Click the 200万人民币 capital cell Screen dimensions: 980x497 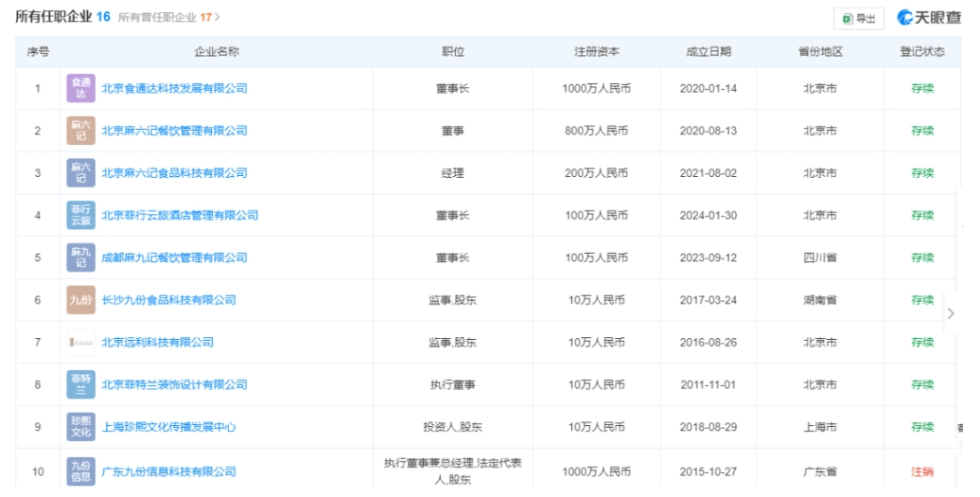[x=596, y=172]
